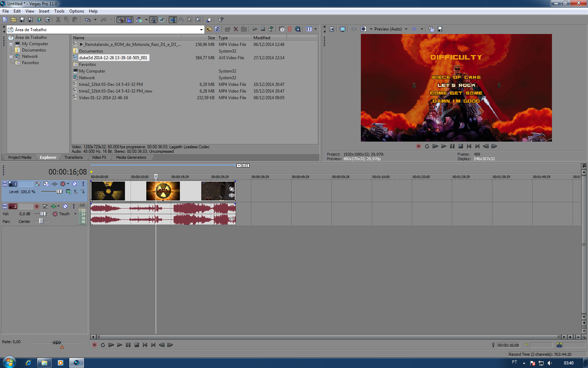
Task: Open the Área de Trabalho path dropdown
Action: pos(201,29)
